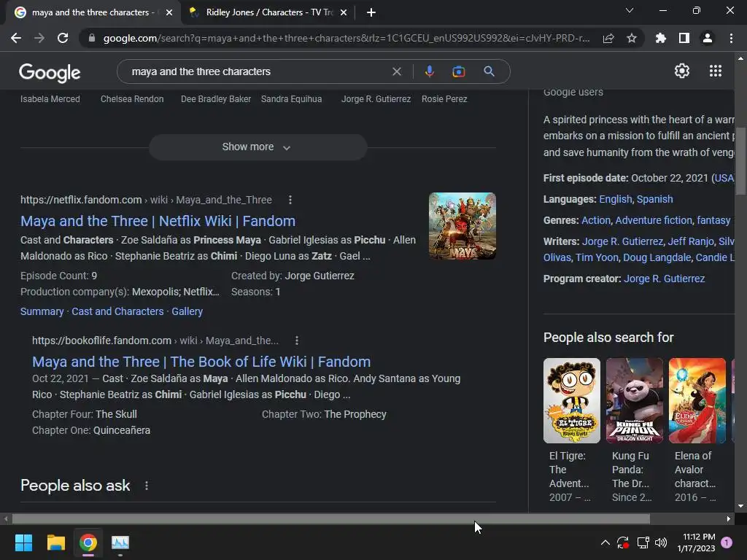The width and height of the screenshot is (747, 560).
Task: Share this page from the address bar
Action: pos(608,38)
